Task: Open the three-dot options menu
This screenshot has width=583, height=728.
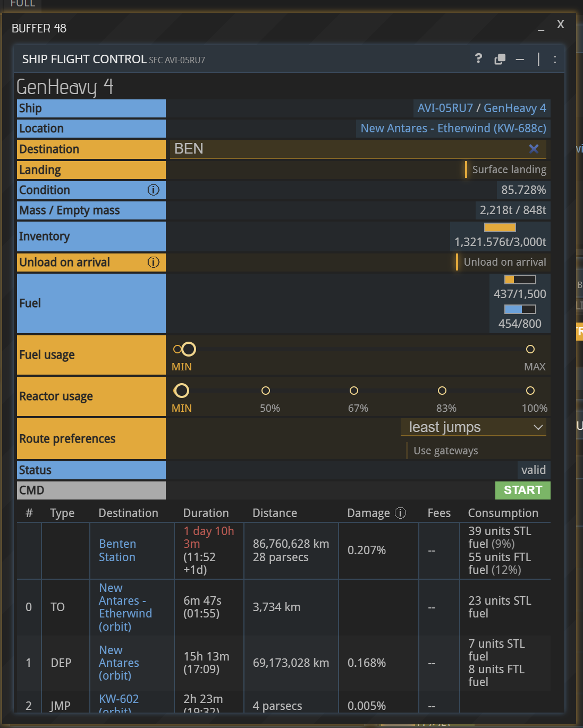Action: click(x=555, y=59)
